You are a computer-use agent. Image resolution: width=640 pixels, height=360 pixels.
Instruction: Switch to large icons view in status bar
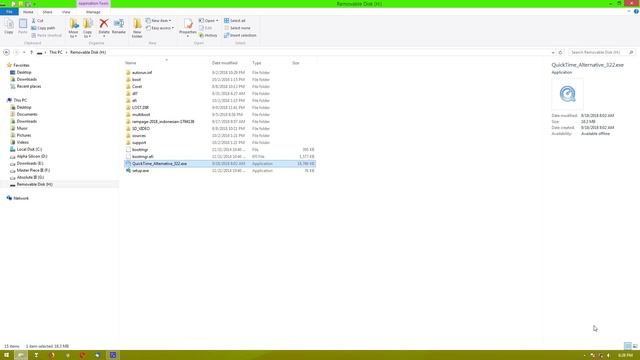click(x=635, y=346)
